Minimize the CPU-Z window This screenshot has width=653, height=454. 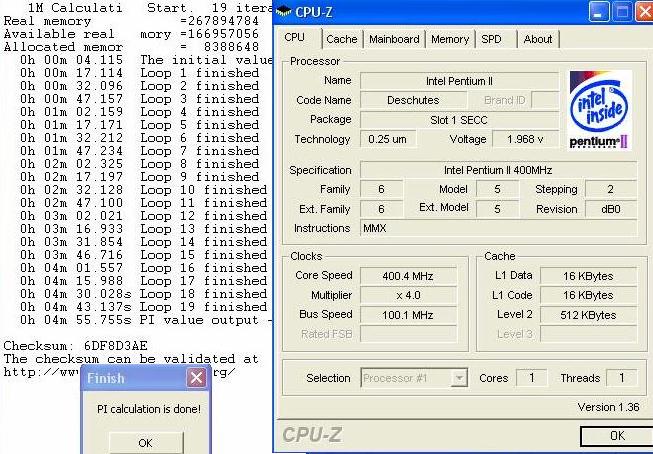598,12
